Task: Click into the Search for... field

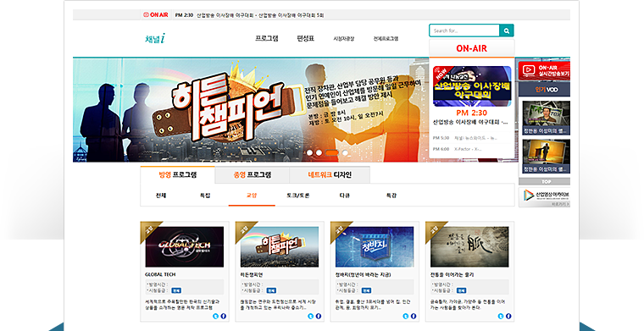Action: tap(464, 30)
